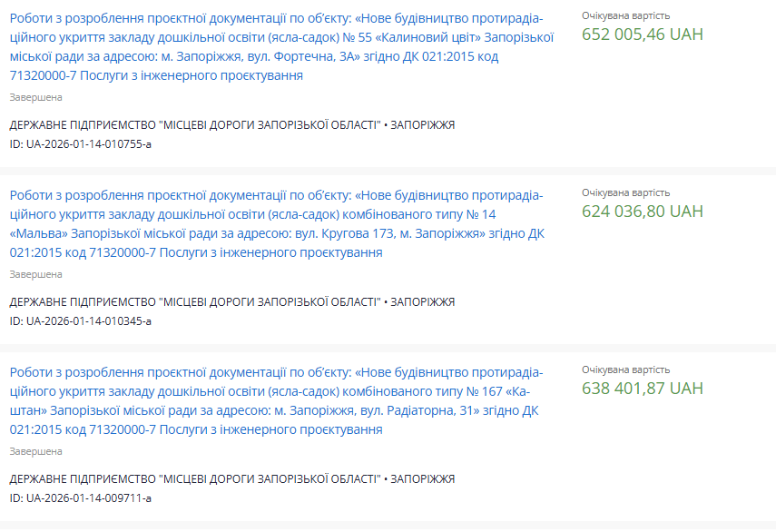The width and height of the screenshot is (776, 532).
Task: Click «Очікувана вартість» label above 624 036,80 UAH
Action: pos(626,192)
